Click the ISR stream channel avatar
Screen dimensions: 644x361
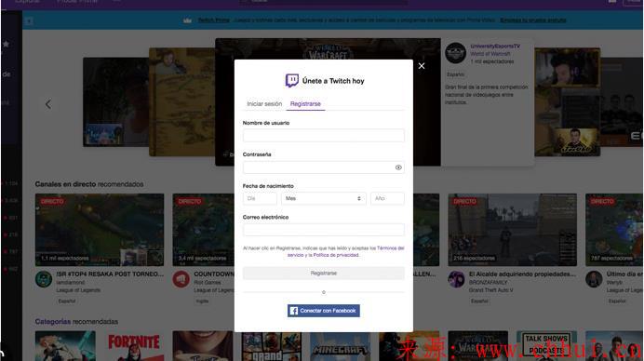coord(44,279)
